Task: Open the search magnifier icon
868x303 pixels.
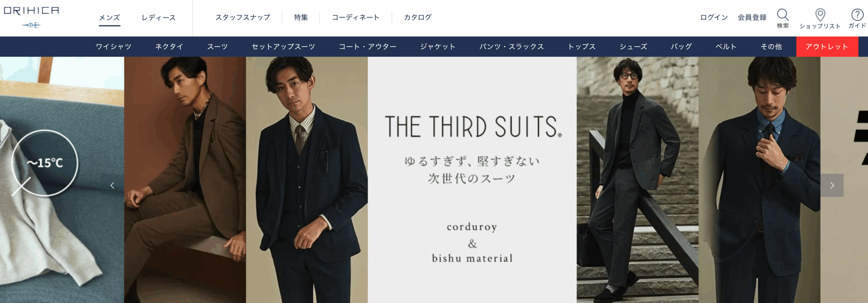Action: tap(783, 15)
